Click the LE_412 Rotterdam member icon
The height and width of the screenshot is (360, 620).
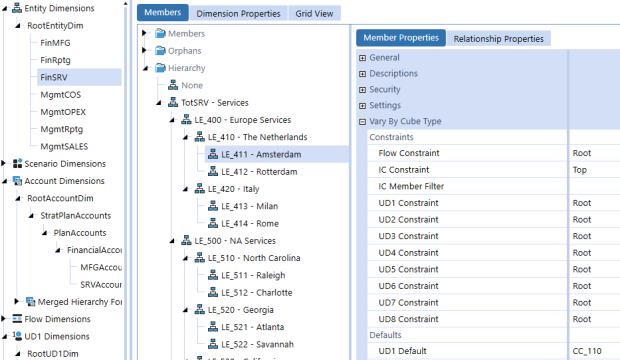tap(213, 171)
